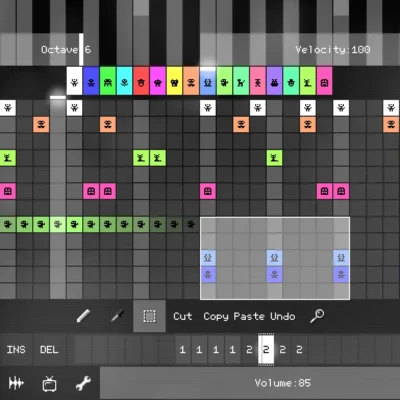Choose the lime tree instrument in the palette
Viewport: 400px width, 400px height.
coord(308,81)
